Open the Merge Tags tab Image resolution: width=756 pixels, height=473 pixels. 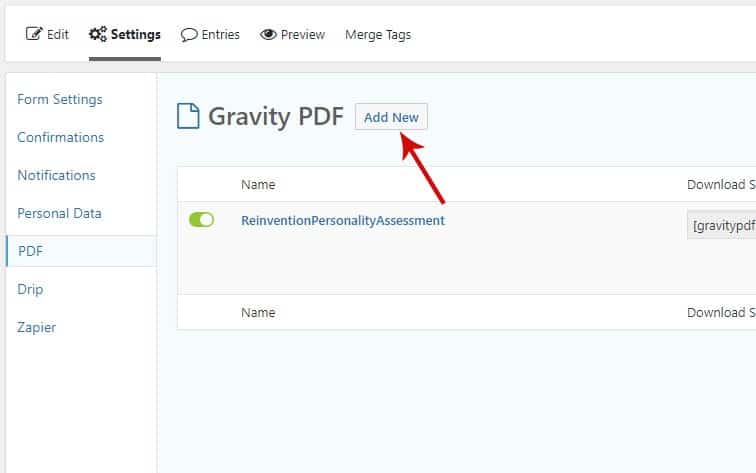tap(377, 34)
